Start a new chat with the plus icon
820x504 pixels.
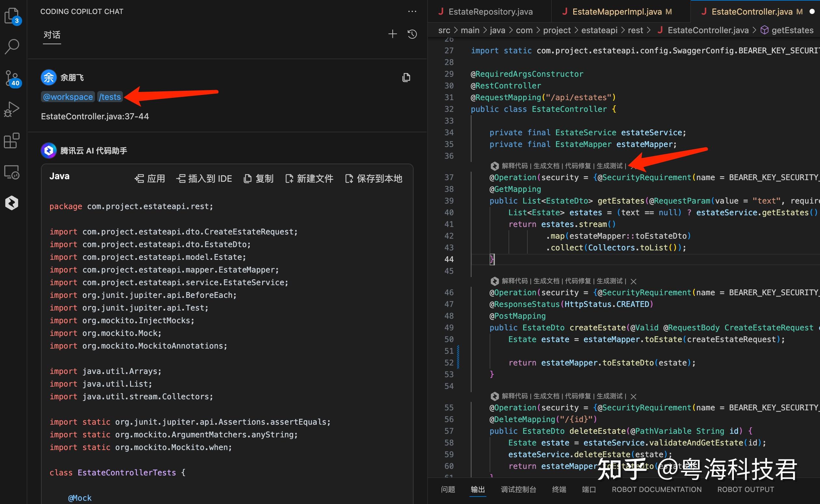[393, 34]
